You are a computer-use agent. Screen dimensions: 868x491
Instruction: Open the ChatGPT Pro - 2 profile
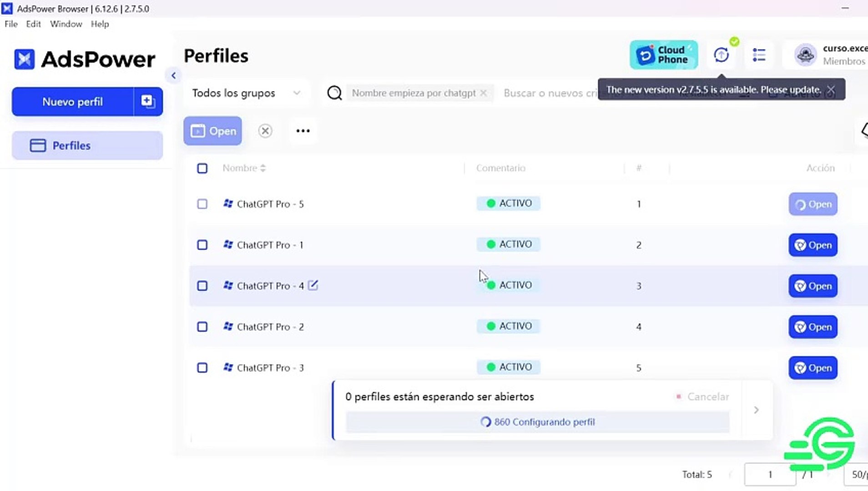[x=813, y=327]
